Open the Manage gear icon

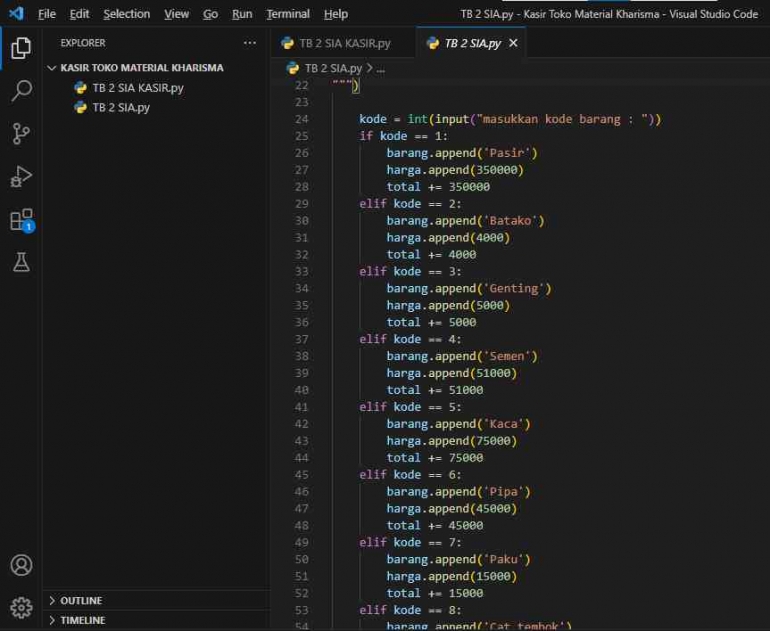pyautogui.click(x=21, y=608)
